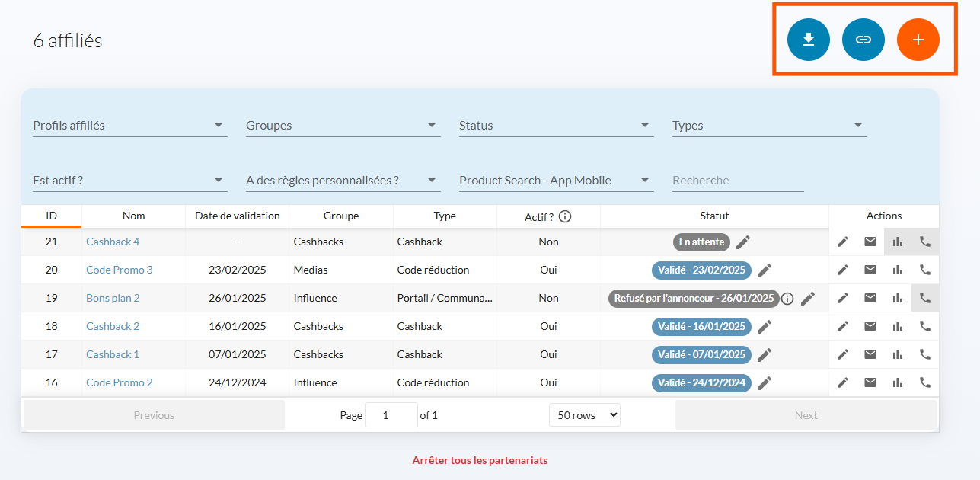Click status pencil next to 'Validé - 23/02/2025'

[765, 270]
